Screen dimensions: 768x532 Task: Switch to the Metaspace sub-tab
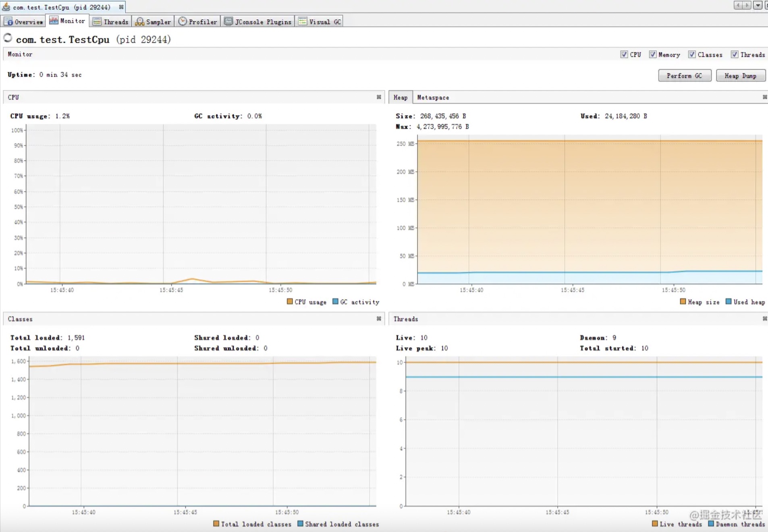coord(433,98)
